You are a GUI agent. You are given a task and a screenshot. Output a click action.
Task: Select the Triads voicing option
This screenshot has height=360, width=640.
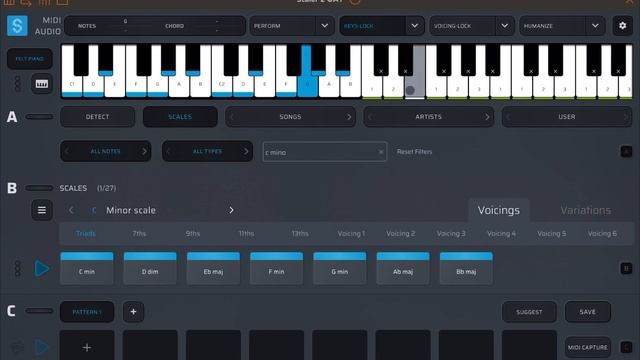pos(86,233)
